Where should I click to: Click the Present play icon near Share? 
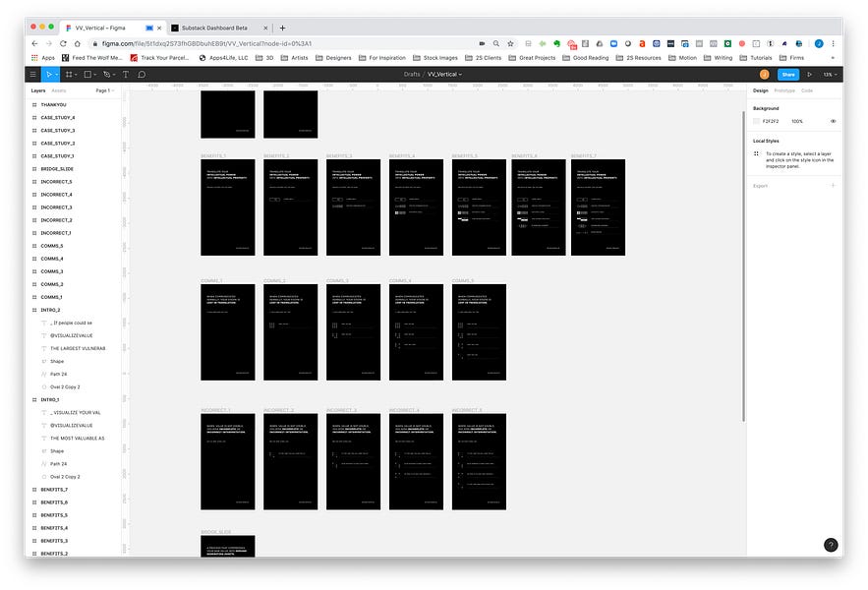click(810, 75)
